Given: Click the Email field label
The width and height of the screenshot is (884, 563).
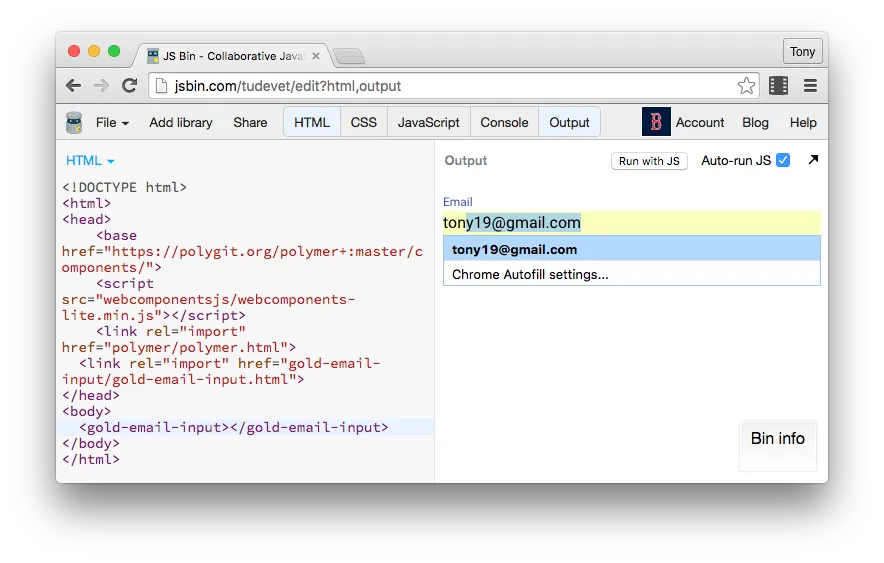Looking at the screenshot, I should pos(457,202).
